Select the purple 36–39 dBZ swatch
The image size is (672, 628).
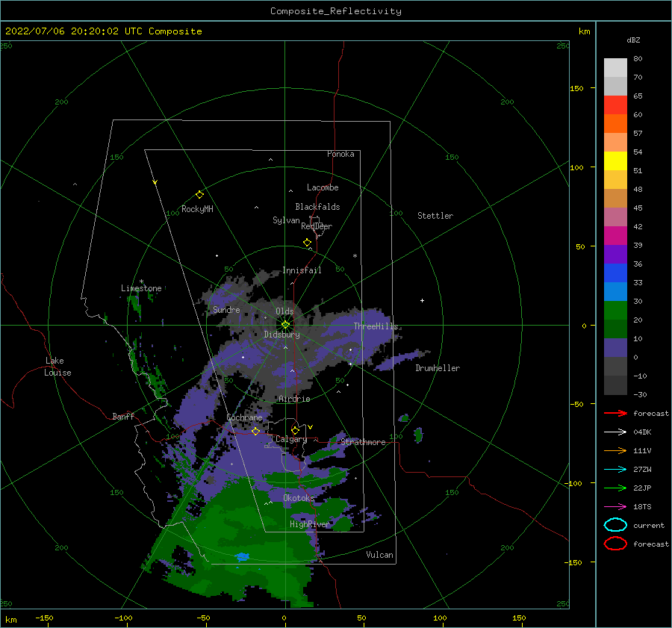[615, 254]
